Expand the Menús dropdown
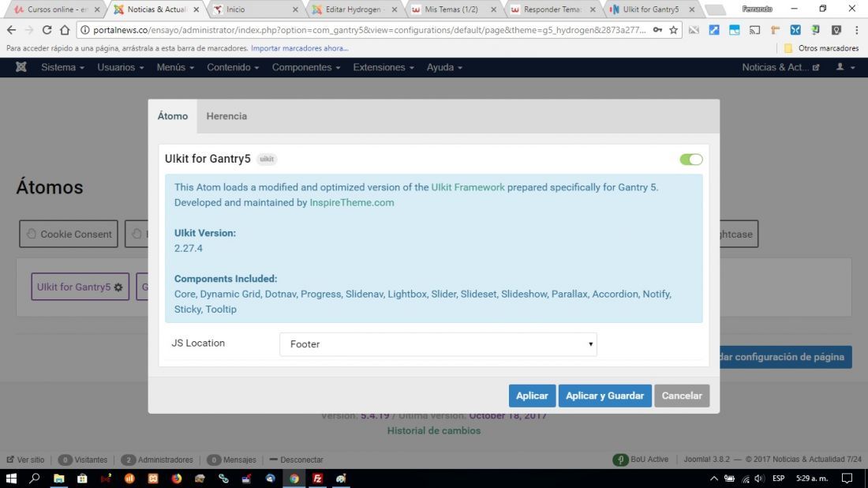Image resolution: width=868 pixels, height=488 pixels. coord(175,67)
